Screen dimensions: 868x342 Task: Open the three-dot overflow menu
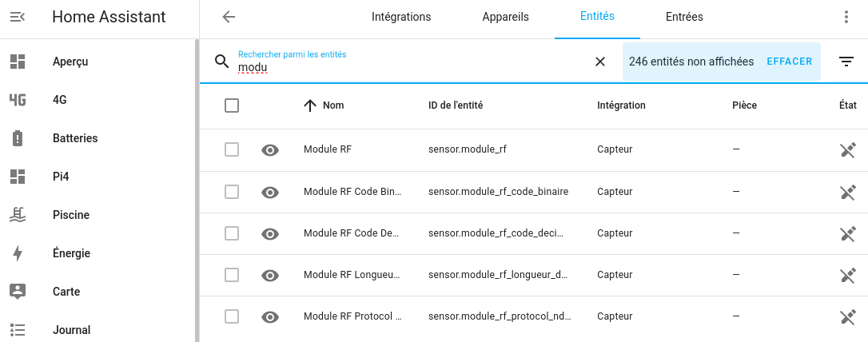pyautogui.click(x=846, y=17)
